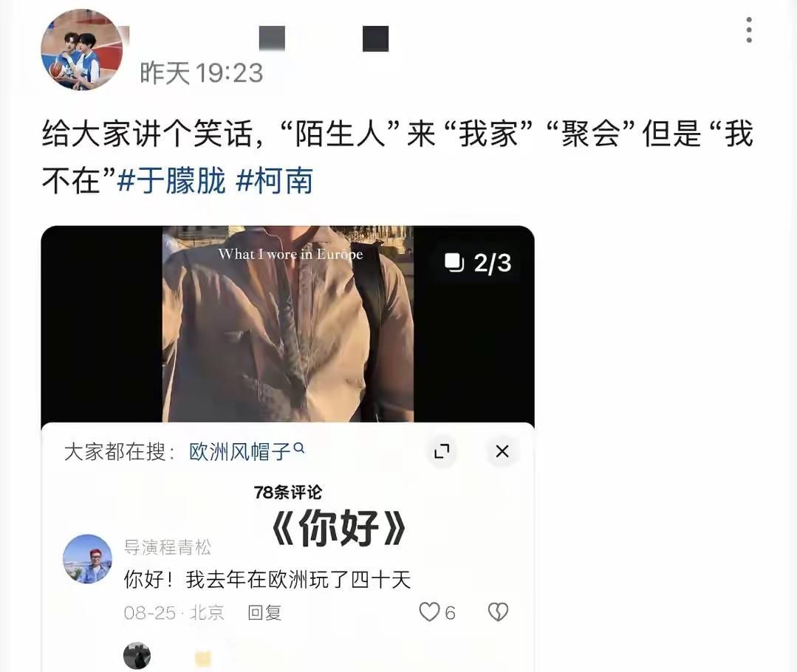This screenshot has width=797, height=672.
Task: Open the #于朦胧 hashtag
Action: pyautogui.click(x=171, y=180)
